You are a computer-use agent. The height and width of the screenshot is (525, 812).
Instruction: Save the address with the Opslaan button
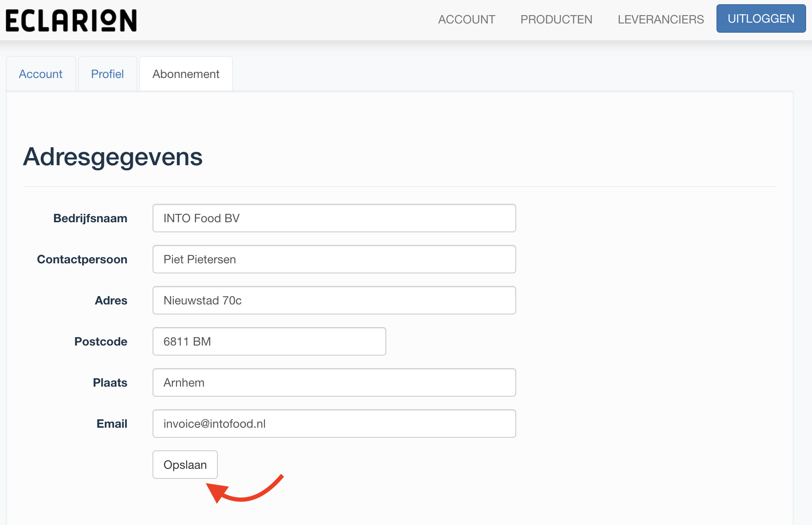185,465
